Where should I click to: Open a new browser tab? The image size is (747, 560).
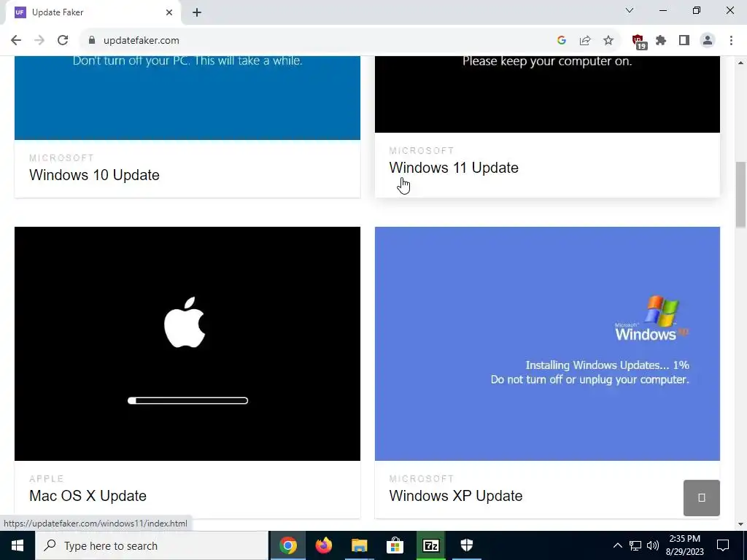(x=197, y=12)
